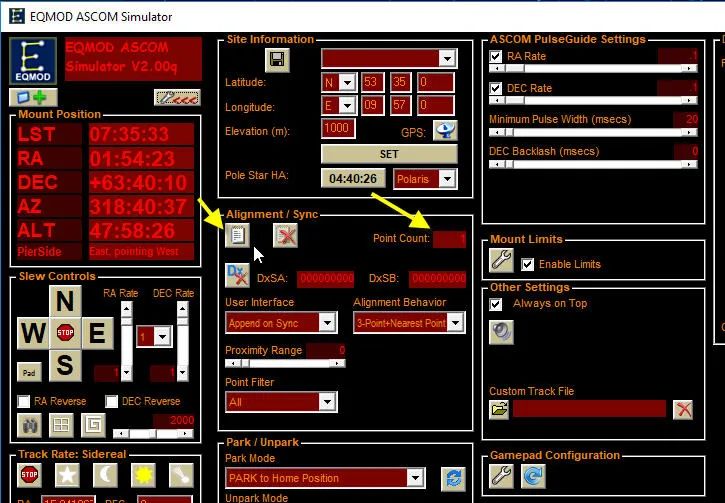Screen dimensions: 725x503
Task: Save site information with floppy disk icon
Action: (x=277, y=59)
